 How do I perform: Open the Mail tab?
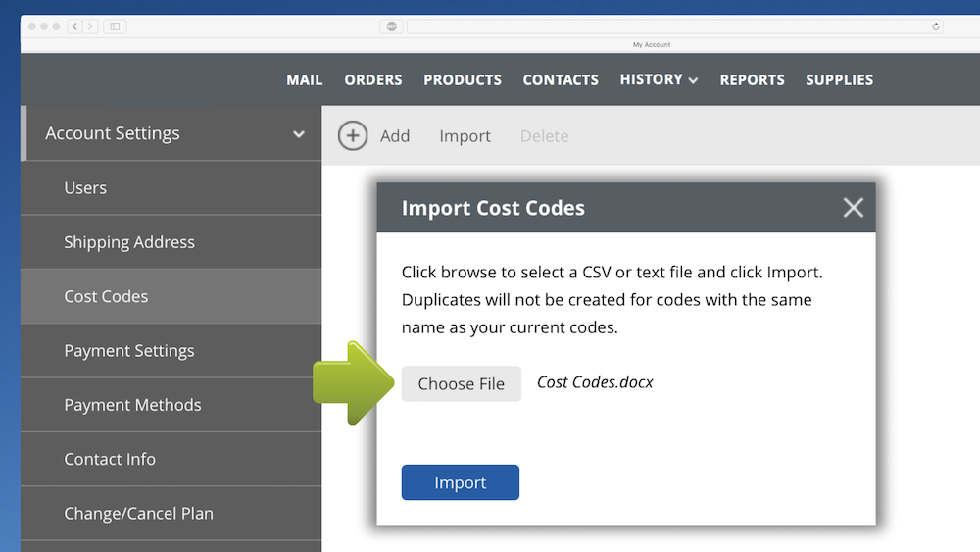(305, 80)
